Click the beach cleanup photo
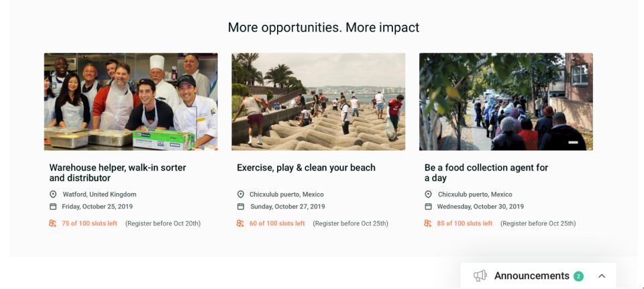The width and height of the screenshot is (644, 289). point(318,101)
